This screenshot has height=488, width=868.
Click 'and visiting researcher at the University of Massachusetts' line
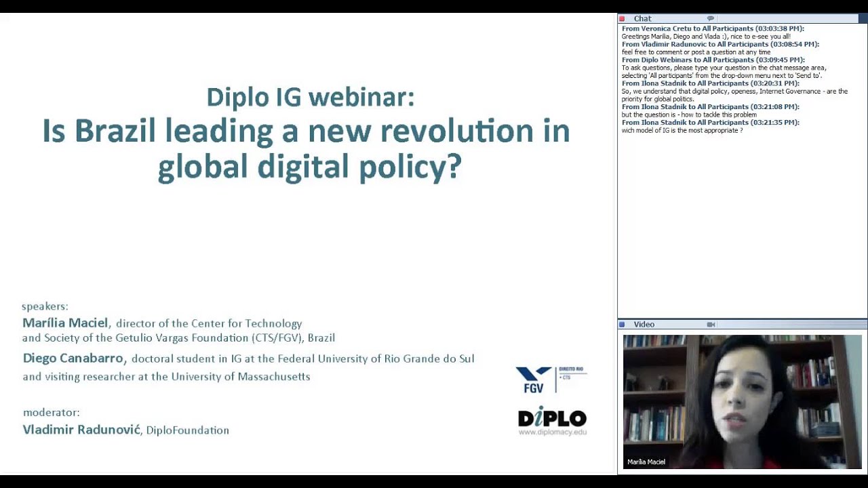[x=166, y=376]
